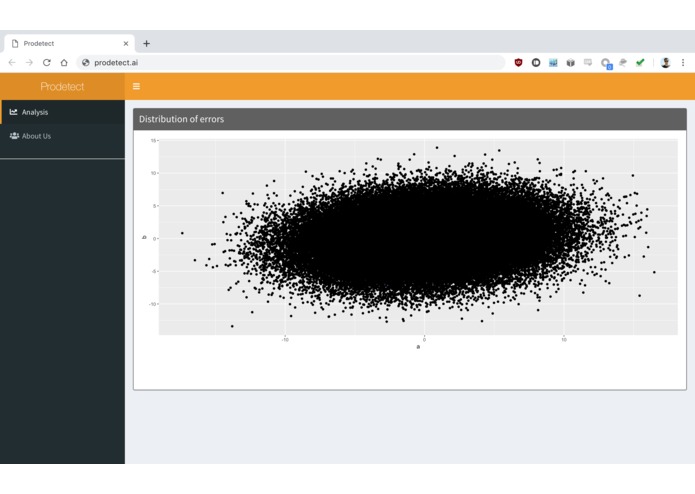Open the circular extension icon beside shield
The height and width of the screenshot is (494, 695).
[536, 62]
